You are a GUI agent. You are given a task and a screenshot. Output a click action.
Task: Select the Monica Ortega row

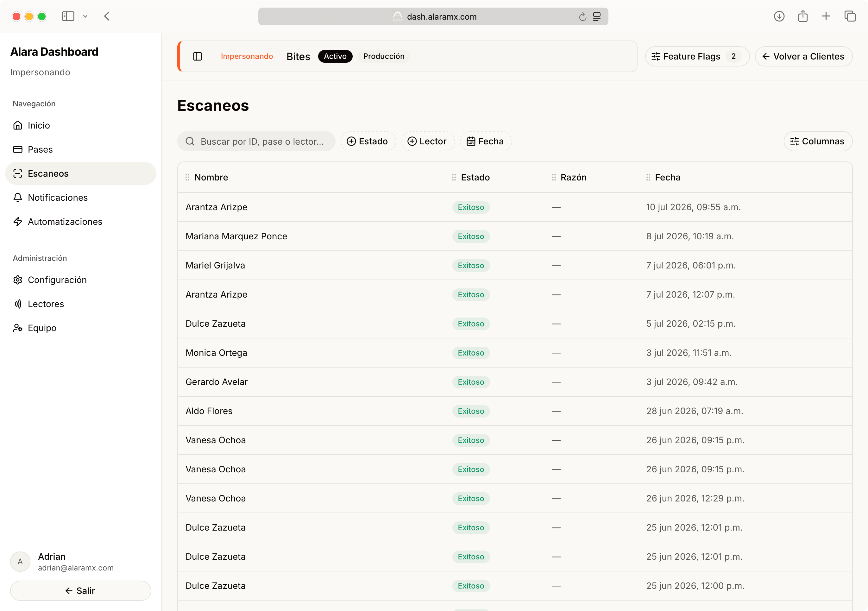pyautogui.click(x=515, y=353)
